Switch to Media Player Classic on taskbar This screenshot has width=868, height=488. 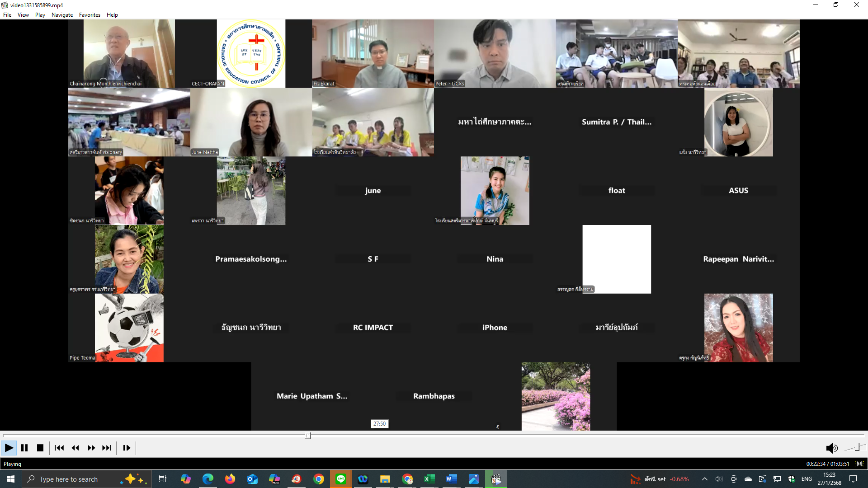click(496, 479)
